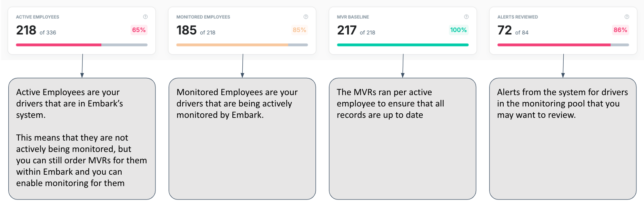
Task: Open the Alerts Reviewed card title
Action: click(517, 17)
